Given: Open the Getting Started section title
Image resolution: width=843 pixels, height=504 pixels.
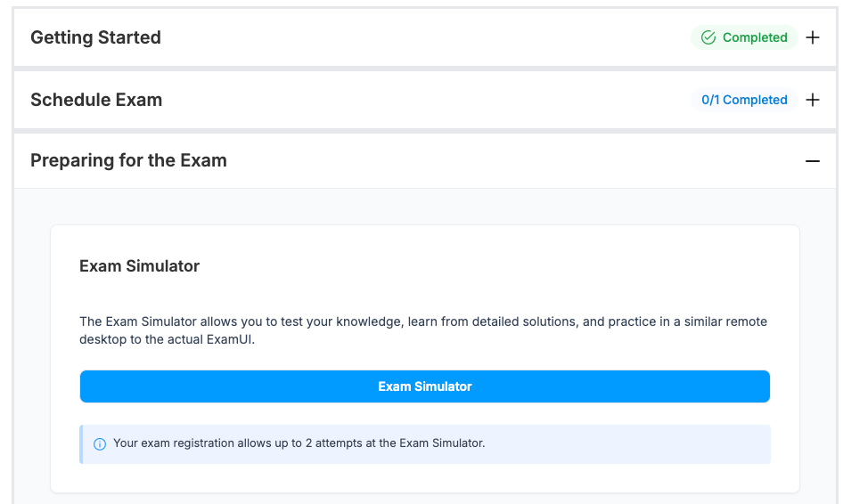Looking at the screenshot, I should (x=95, y=37).
